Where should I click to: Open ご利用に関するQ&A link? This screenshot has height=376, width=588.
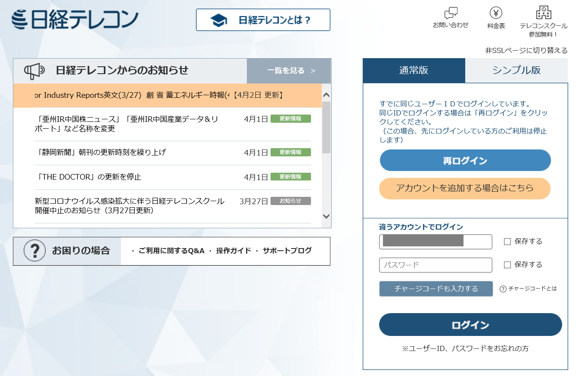(171, 251)
